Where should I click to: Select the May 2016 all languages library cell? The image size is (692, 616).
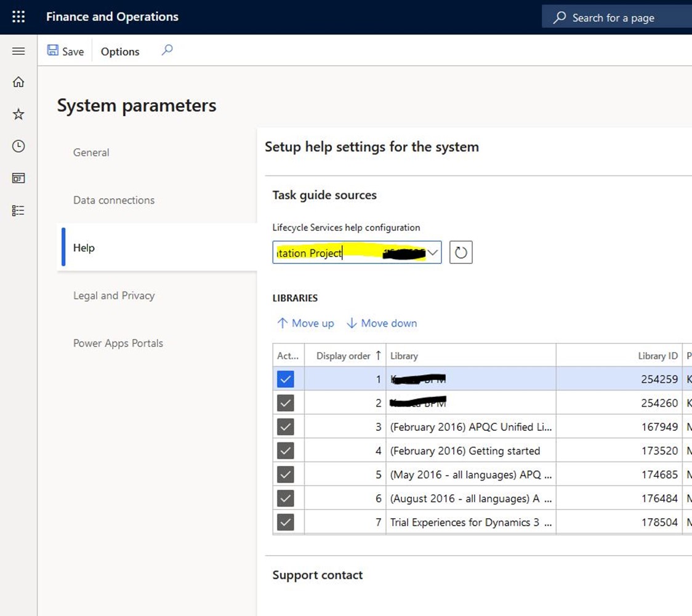[471, 474]
